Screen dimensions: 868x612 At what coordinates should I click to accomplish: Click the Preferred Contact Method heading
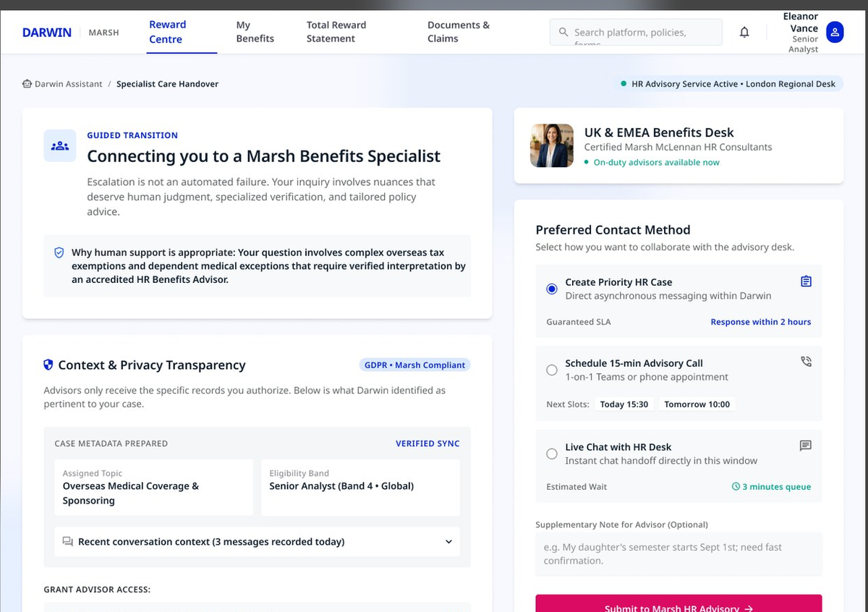[x=613, y=230]
